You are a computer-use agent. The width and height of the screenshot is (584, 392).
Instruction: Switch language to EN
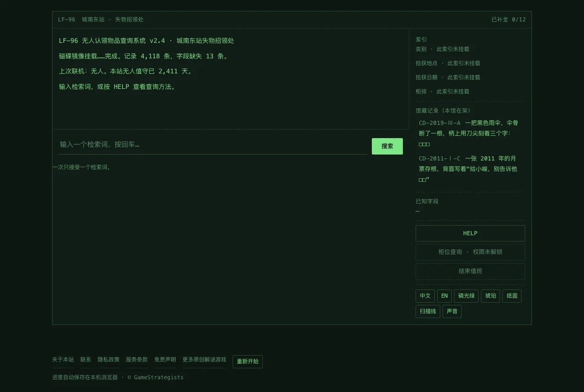point(444,296)
